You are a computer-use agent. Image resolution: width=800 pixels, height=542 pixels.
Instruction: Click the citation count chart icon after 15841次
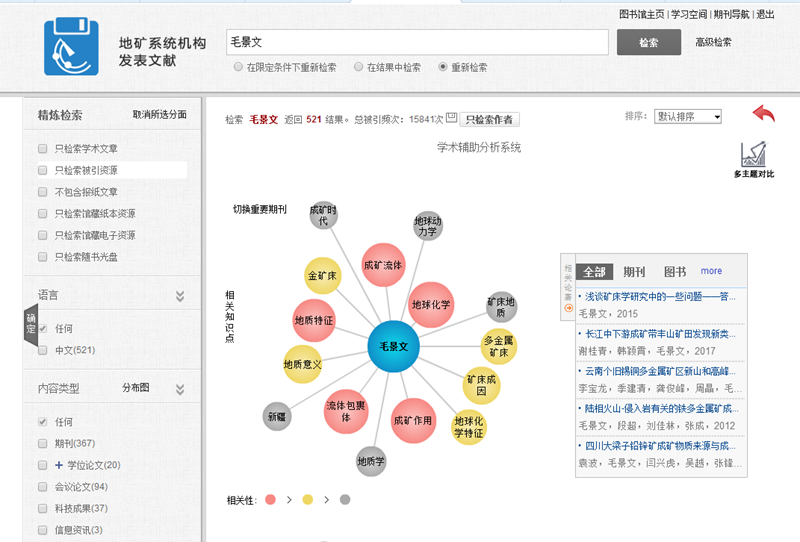[x=451, y=118]
